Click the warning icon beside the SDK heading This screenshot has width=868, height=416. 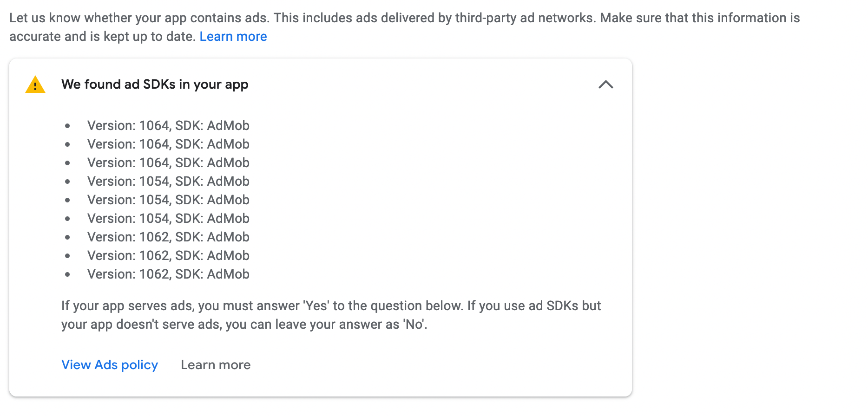coord(35,84)
